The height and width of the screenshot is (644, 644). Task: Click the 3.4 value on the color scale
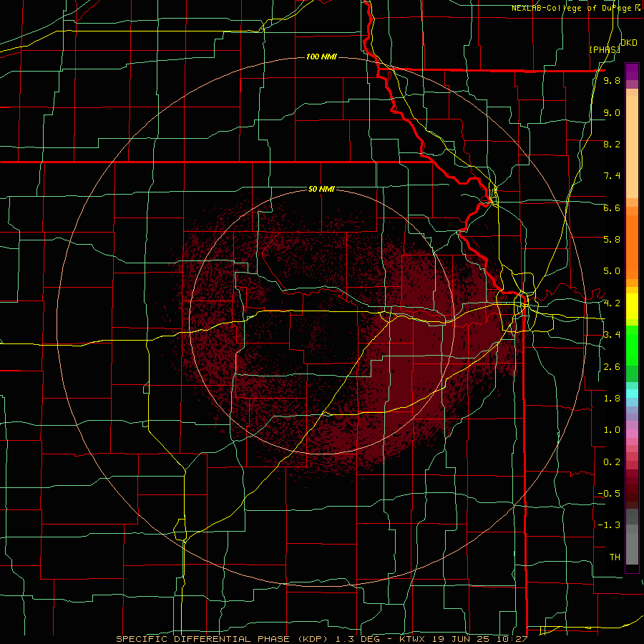point(612,335)
